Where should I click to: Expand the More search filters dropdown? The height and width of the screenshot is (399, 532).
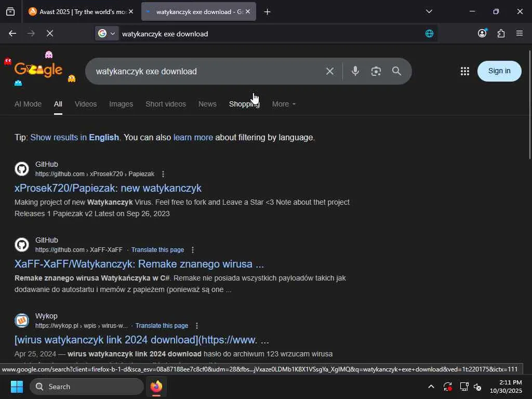pos(284,104)
